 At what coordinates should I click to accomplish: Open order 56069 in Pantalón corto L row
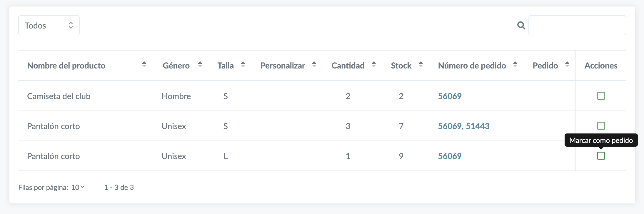coord(450,156)
